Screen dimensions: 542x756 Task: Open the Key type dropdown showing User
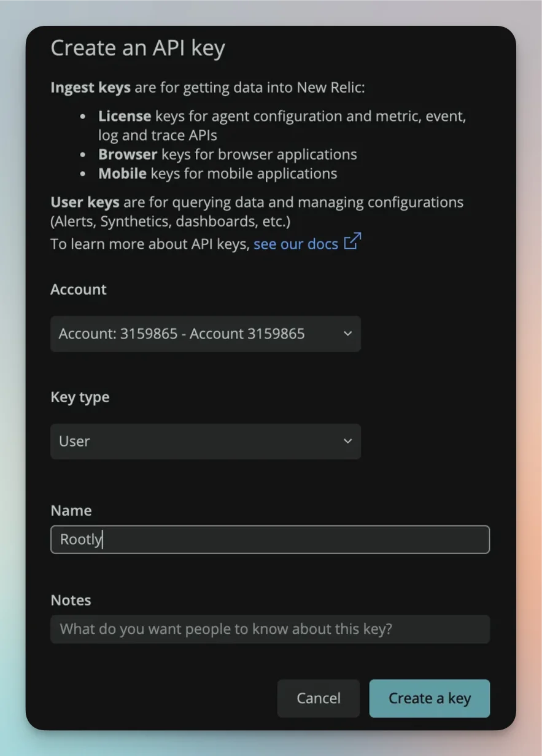coord(206,441)
